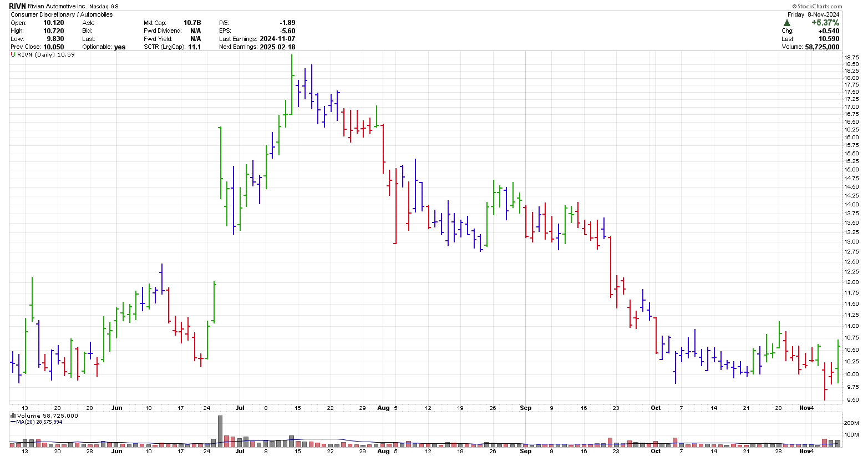The height and width of the screenshot is (456, 868).
Task: Click the EPS value -5.60
Action: 287,31
